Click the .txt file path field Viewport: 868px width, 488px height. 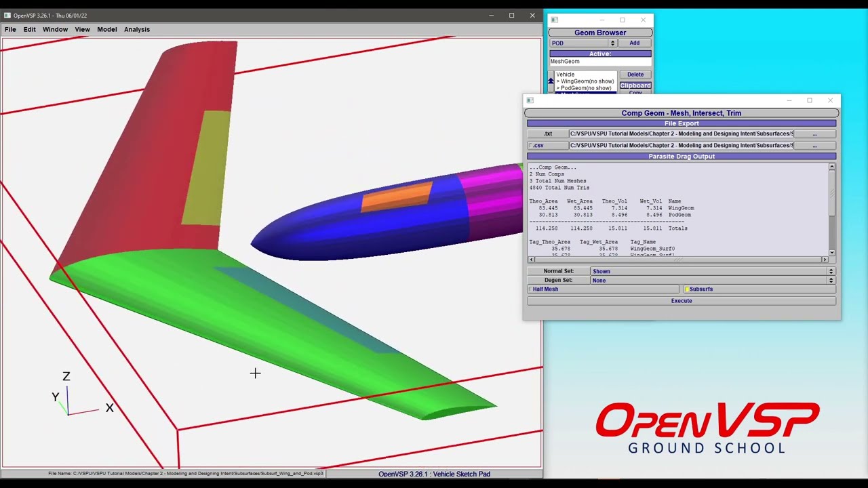(x=682, y=134)
